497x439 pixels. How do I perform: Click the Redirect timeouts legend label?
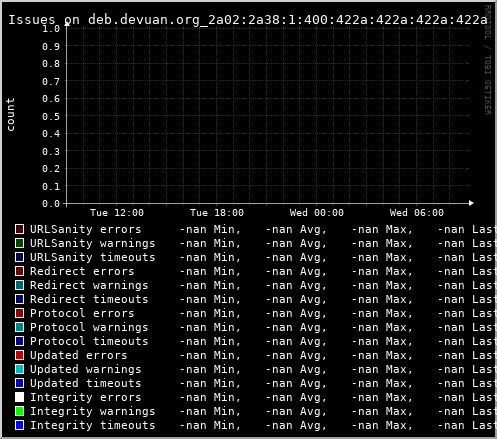click(89, 299)
